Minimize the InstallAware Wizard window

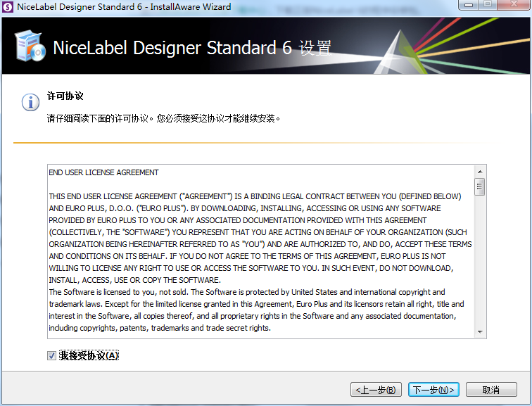469,5
